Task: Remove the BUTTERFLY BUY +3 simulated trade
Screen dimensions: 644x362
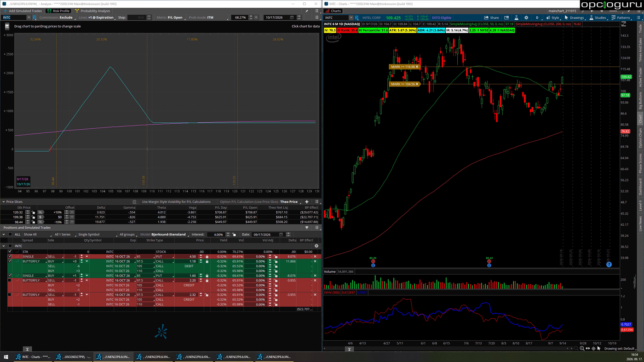Action: [315, 261]
